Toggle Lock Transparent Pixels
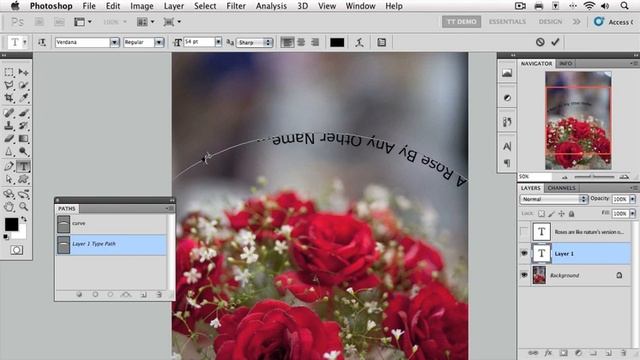This screenshot has width=640, height=360. click(541, 213)
